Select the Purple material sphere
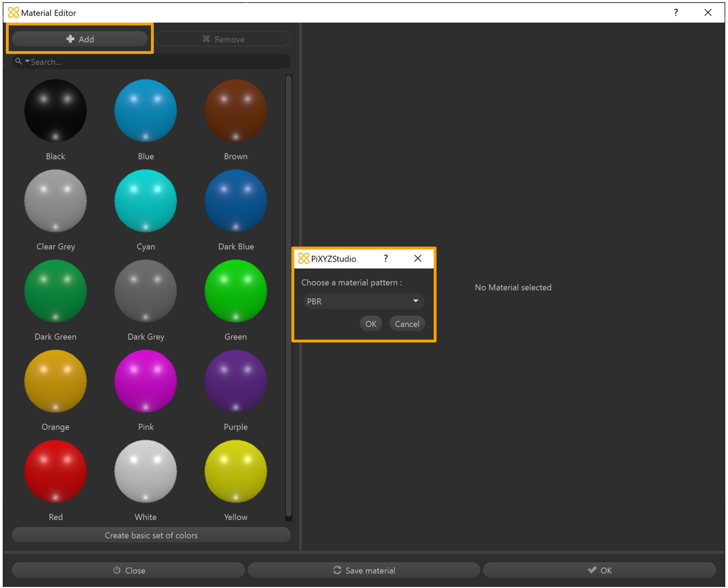 tap(235, 381)
